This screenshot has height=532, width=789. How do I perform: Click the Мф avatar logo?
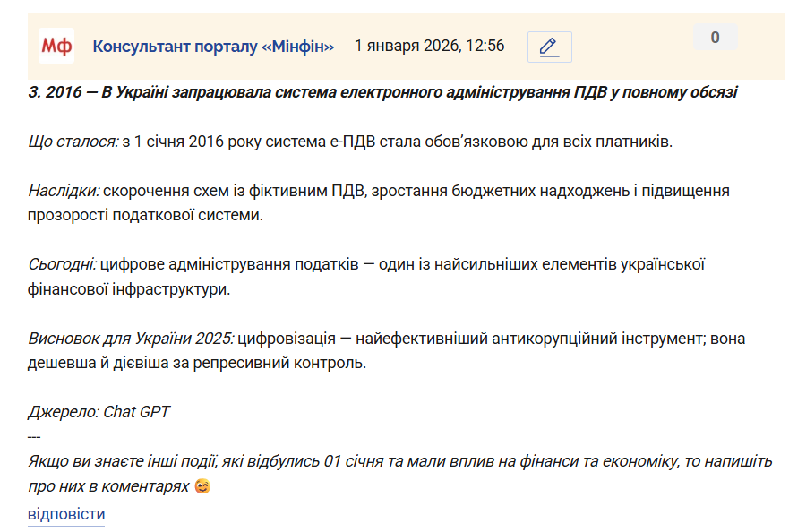pos(56,46)
